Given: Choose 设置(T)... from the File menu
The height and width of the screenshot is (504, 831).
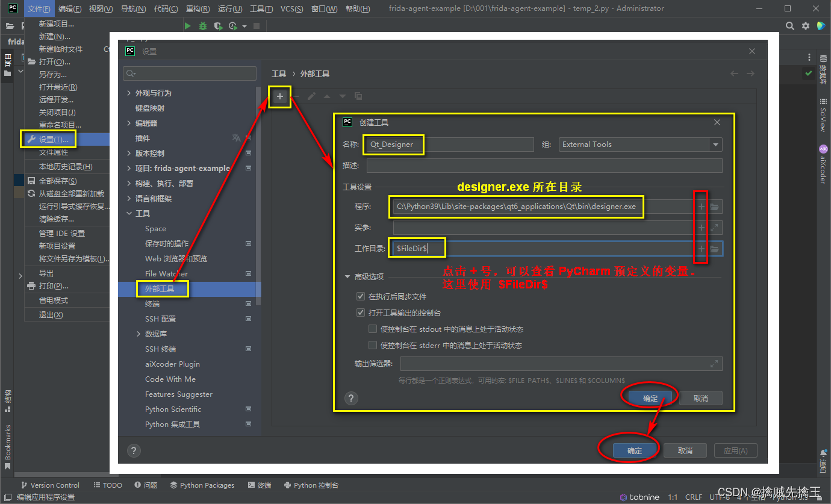Looking at the screenshot, I should pos(67,139).
